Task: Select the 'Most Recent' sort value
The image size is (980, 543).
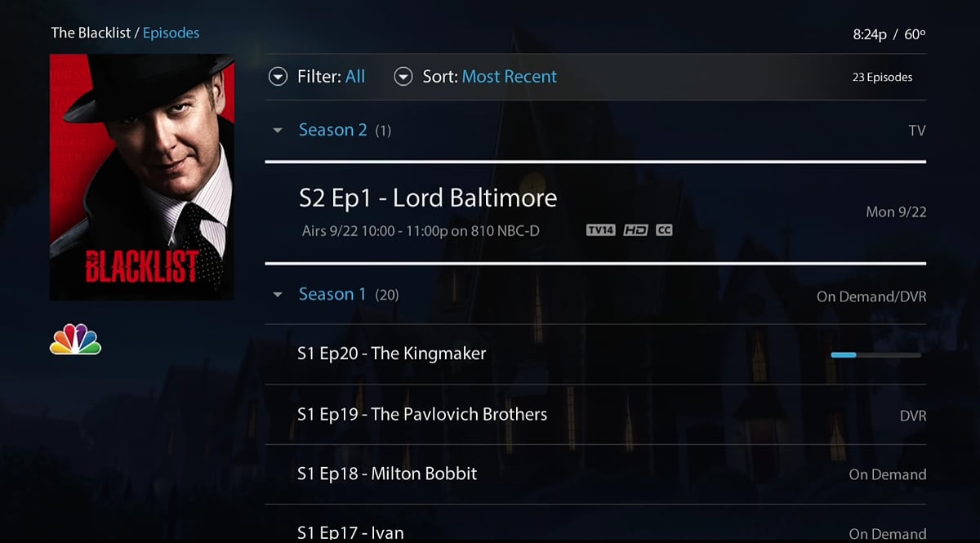Action: pos(510,77)
